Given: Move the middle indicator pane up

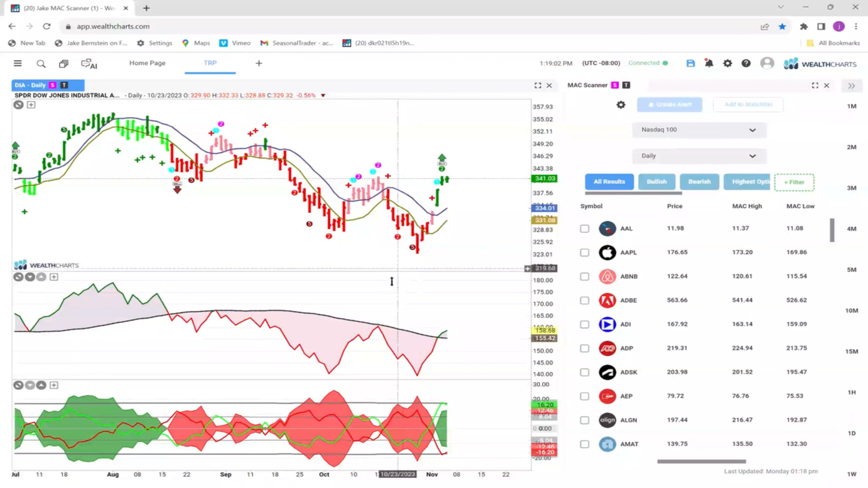Looking at the screenshot, I should (41, 277).
